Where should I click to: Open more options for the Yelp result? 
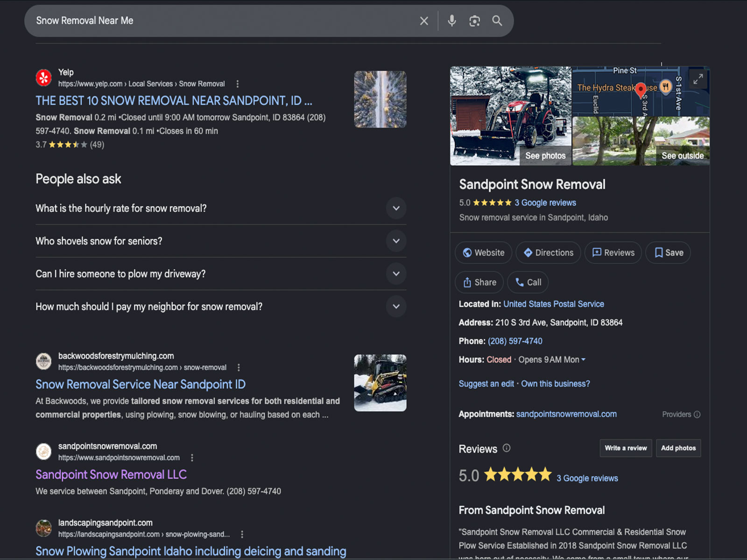(x=237, y=84)
